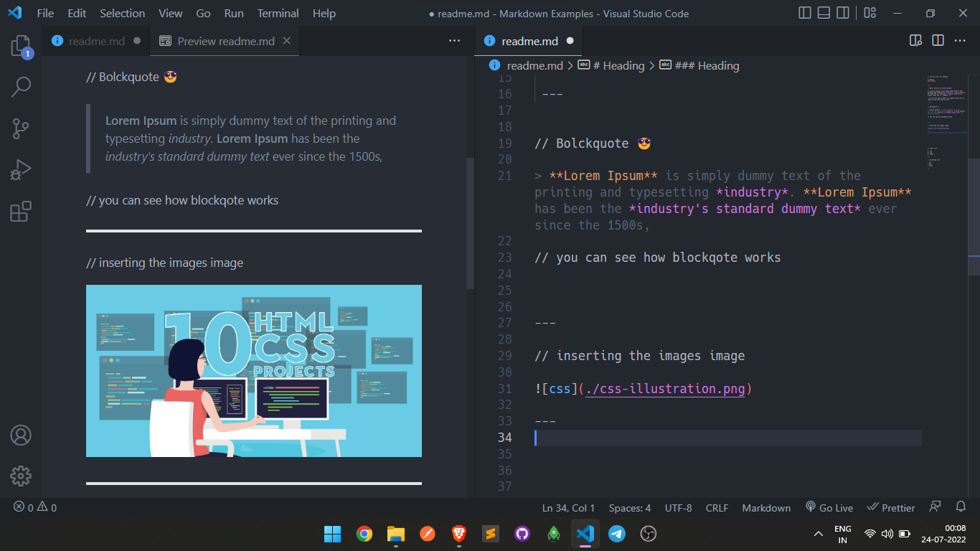Open the Run menu
980x551 pixels.
[x=234, y=13]
